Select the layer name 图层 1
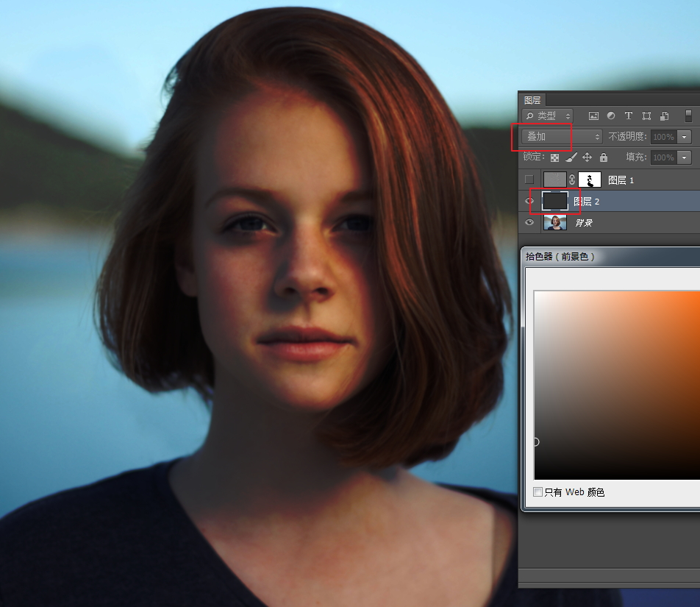Image resolution: width=700 pixels, height=607 pixels. [621, 180]
